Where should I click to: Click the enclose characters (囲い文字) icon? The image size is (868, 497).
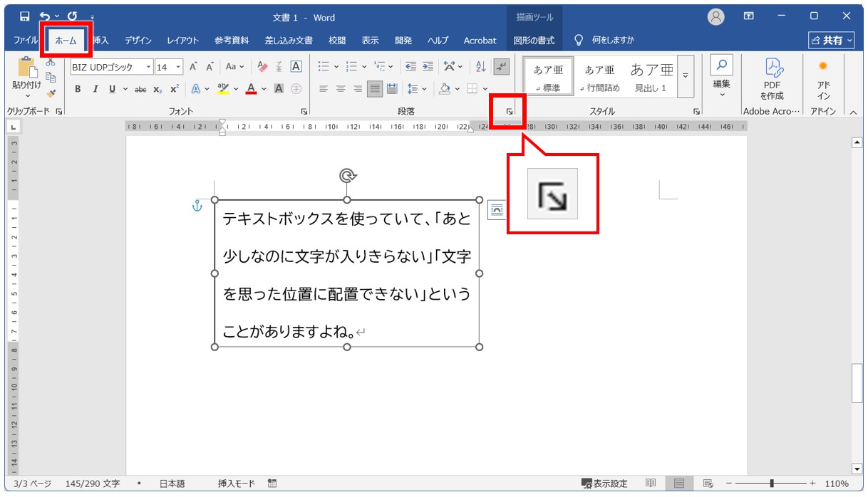point(296,89)
